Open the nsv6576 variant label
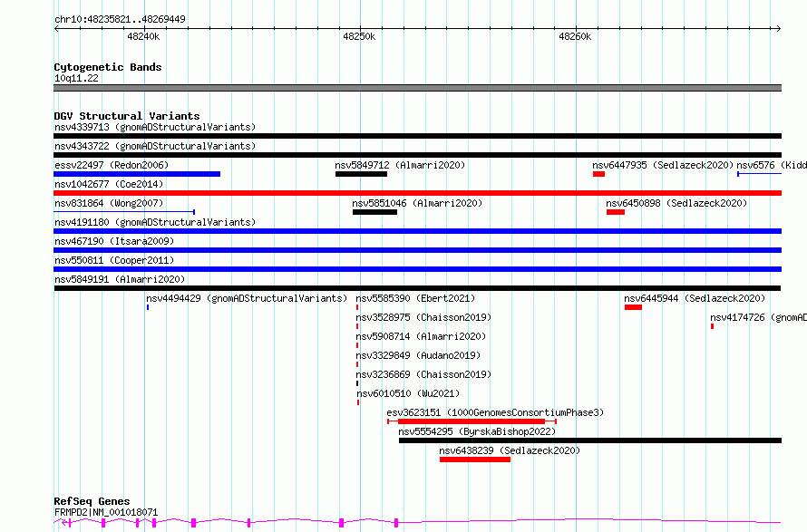 [x=772, y=165]
